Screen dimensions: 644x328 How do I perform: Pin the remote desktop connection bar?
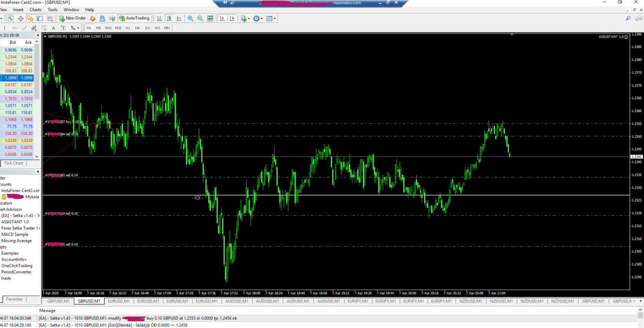[225, 2]
